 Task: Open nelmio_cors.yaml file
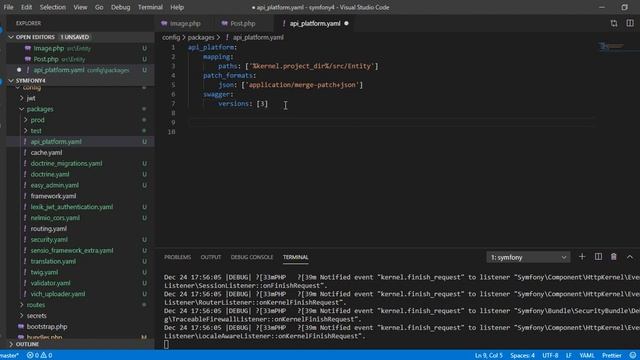pos(55,218)
